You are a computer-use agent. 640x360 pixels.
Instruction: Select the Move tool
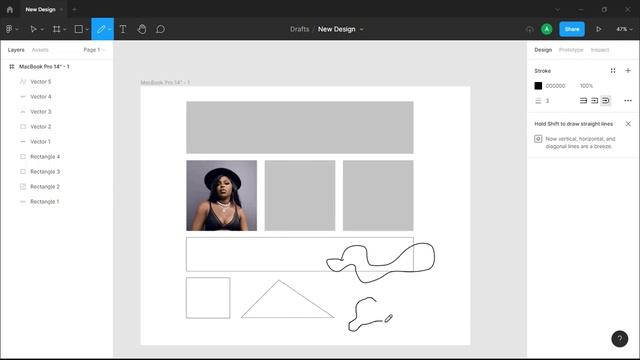tap(33, 29)
